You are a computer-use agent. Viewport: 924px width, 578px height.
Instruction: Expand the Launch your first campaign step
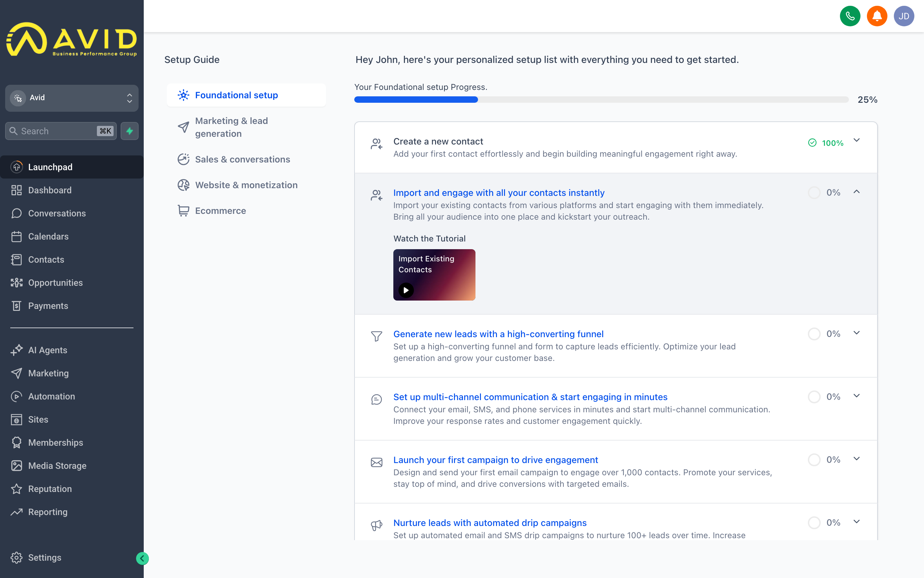[x=856, y=459]
